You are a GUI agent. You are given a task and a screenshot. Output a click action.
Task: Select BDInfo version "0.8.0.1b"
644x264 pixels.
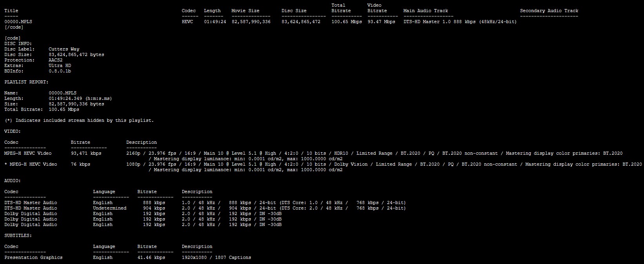60,71
